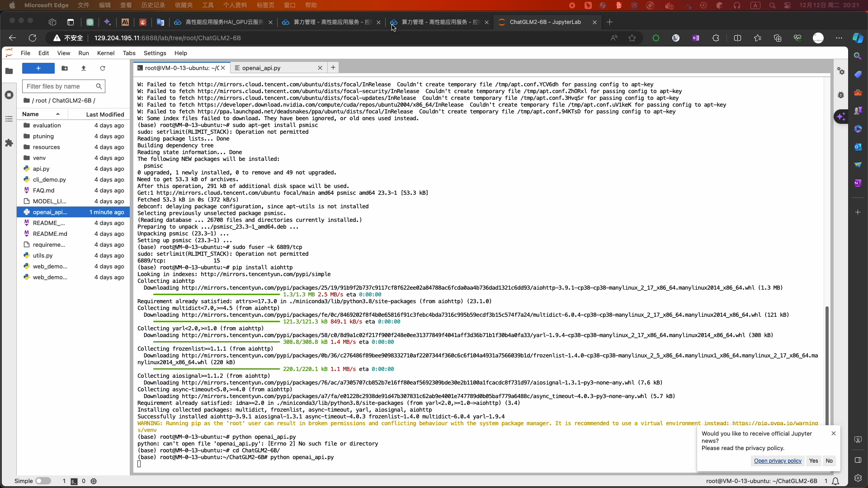The height and width of the screenshot is (488, 868).
Task: Sort files by Last Modified column
Action: coord(105,114)
